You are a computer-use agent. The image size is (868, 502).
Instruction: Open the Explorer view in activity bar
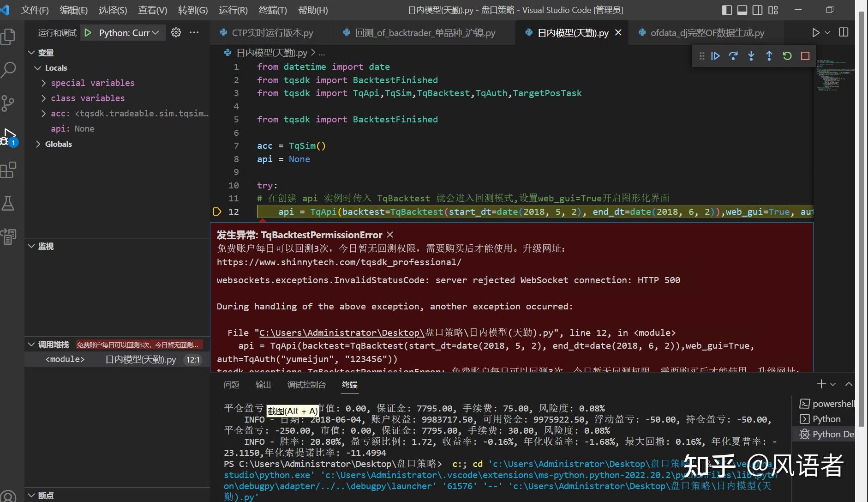click(8, 37)
